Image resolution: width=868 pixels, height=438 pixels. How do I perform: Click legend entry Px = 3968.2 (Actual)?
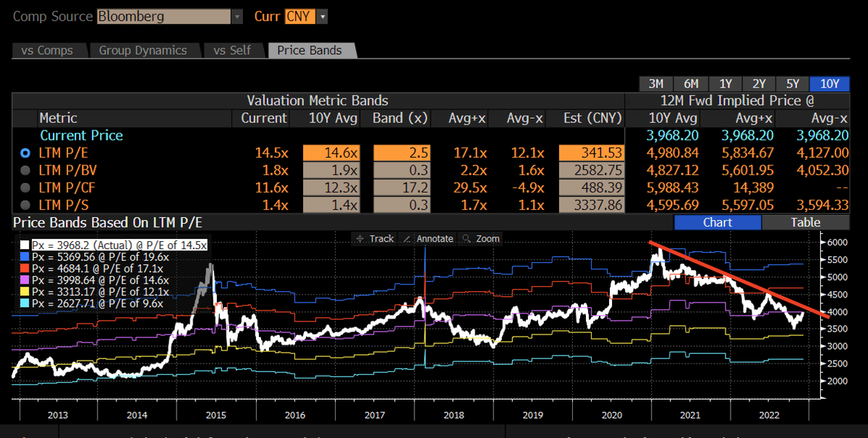tap(119, 246)
